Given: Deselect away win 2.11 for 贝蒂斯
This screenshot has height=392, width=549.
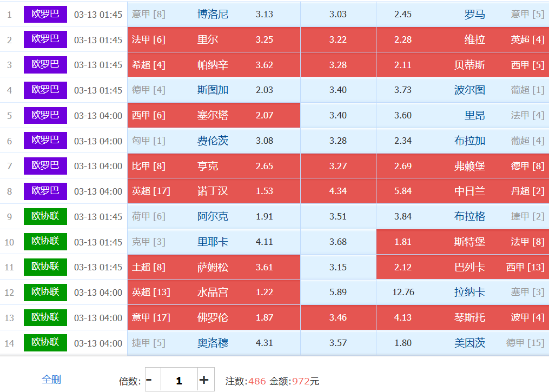Looking at the screenshot, I should pos(403,65).
